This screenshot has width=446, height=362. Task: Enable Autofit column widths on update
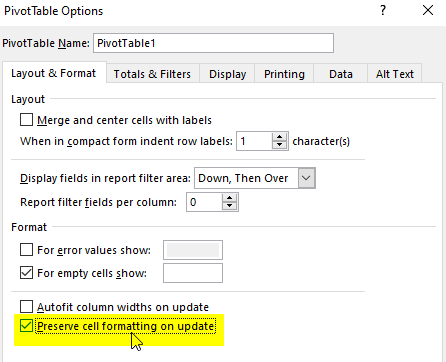pyautogui.click(x=26, y=306)
